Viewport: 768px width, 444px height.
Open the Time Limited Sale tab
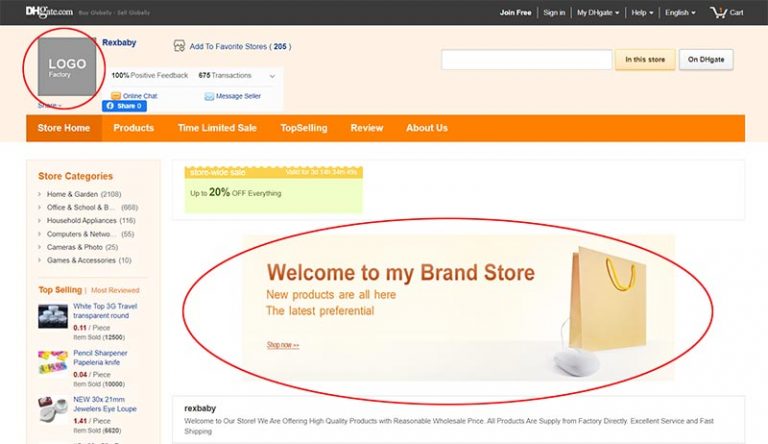click(x=217, y=128)
